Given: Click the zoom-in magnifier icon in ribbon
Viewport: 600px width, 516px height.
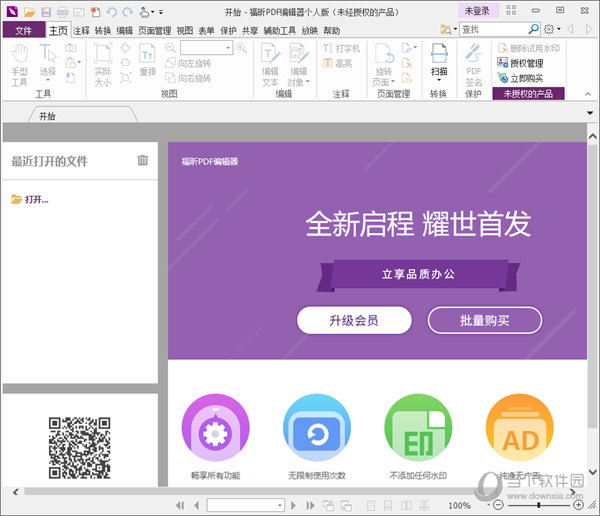Looking at the screenshot, I should pyautogui.click(x=241, y=48).
